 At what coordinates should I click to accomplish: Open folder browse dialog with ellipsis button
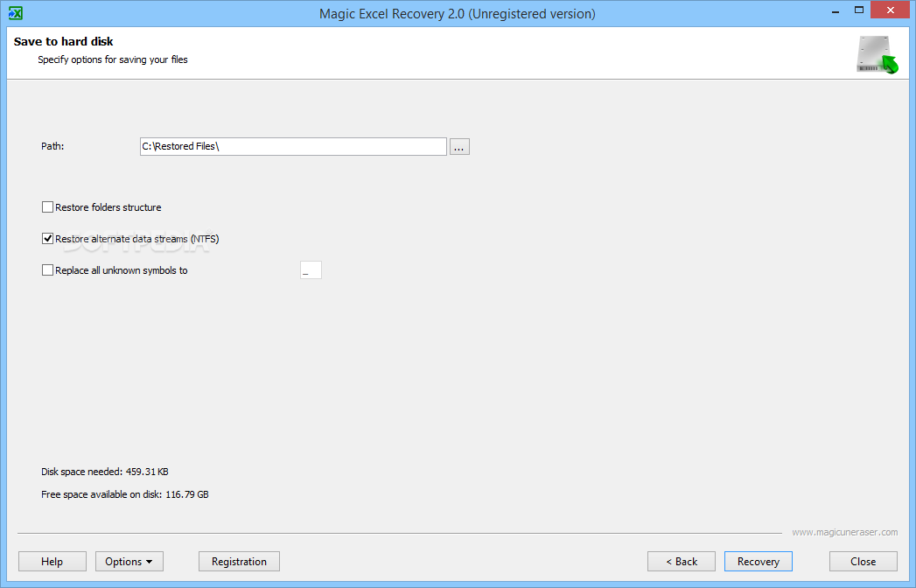coord(460,147)
